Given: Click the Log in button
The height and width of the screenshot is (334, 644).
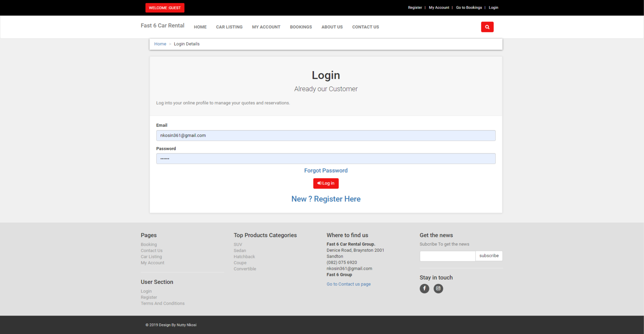Looking at the screenshot, I should [x=325, y=183].
